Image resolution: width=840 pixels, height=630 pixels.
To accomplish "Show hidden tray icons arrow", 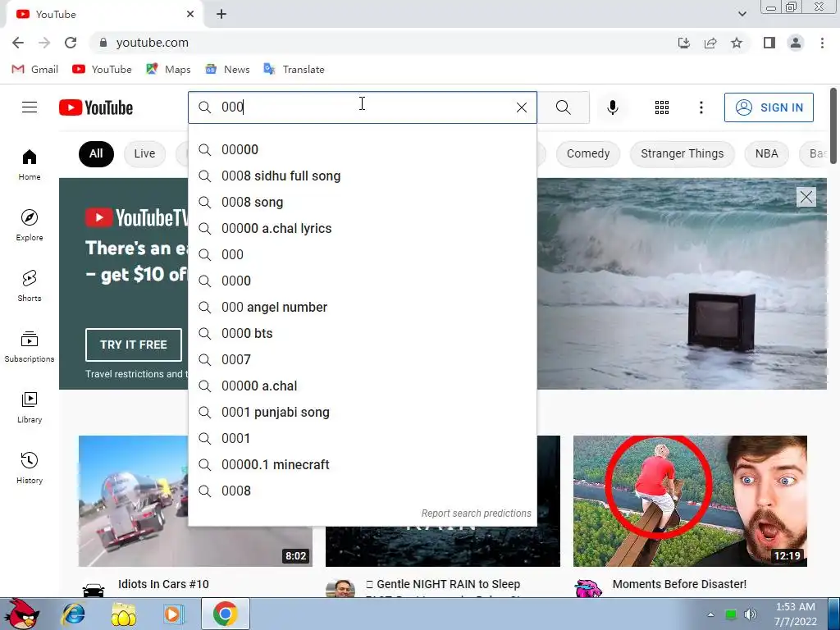I will [710, 614].
